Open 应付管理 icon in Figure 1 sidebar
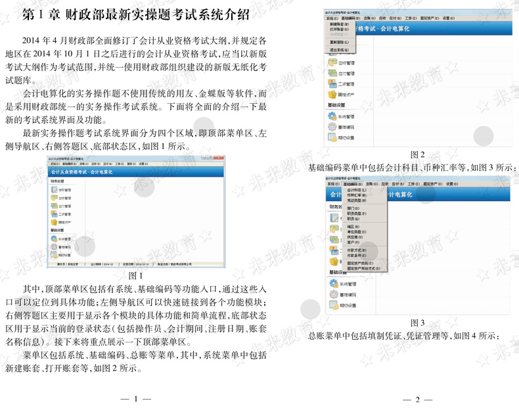This screenshot has height=420, width=519. (54, 206)
